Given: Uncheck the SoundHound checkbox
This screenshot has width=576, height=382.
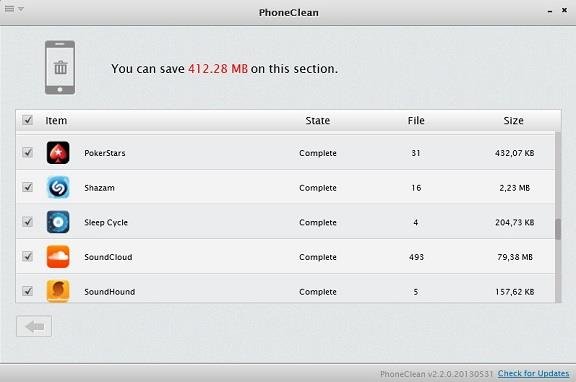Looking at the screenshot, I should tap(28, 291).
